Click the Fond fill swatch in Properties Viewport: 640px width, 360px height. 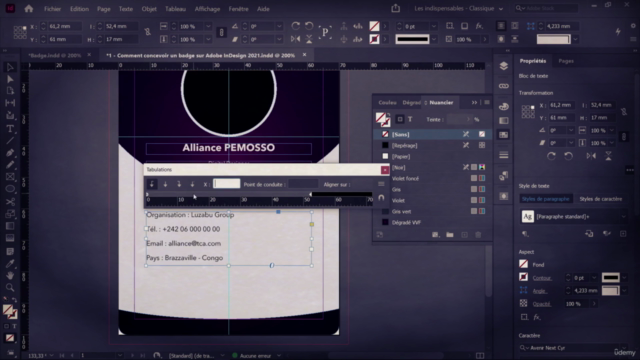(x=523, y=264)
